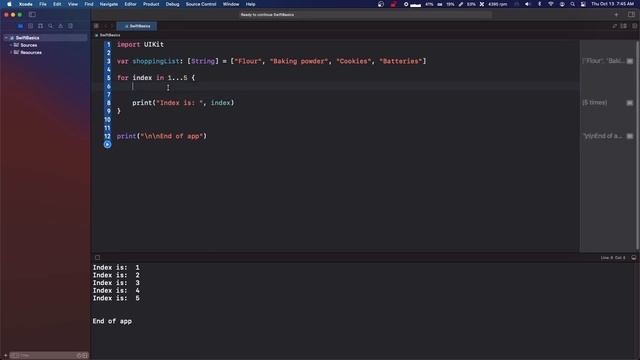The image size is (640, 360).
Task: Click Ready to continue SwiftBasics status
Action: (267, 15)
